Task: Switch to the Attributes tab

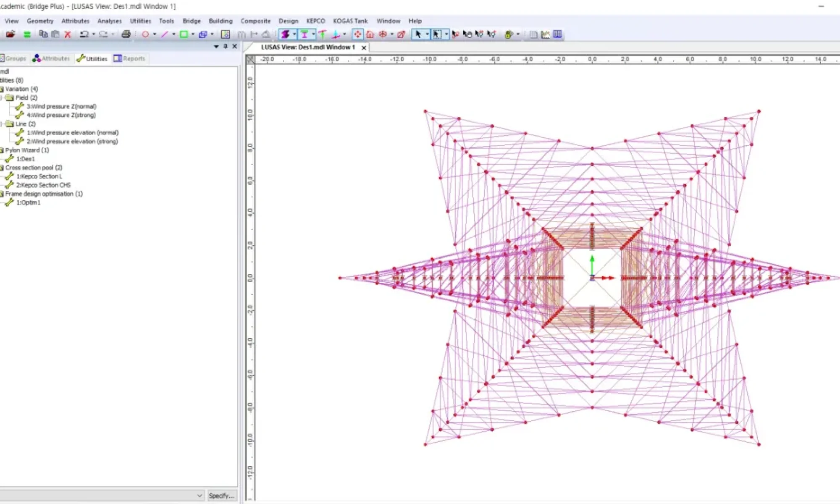Action: [51, 58]
